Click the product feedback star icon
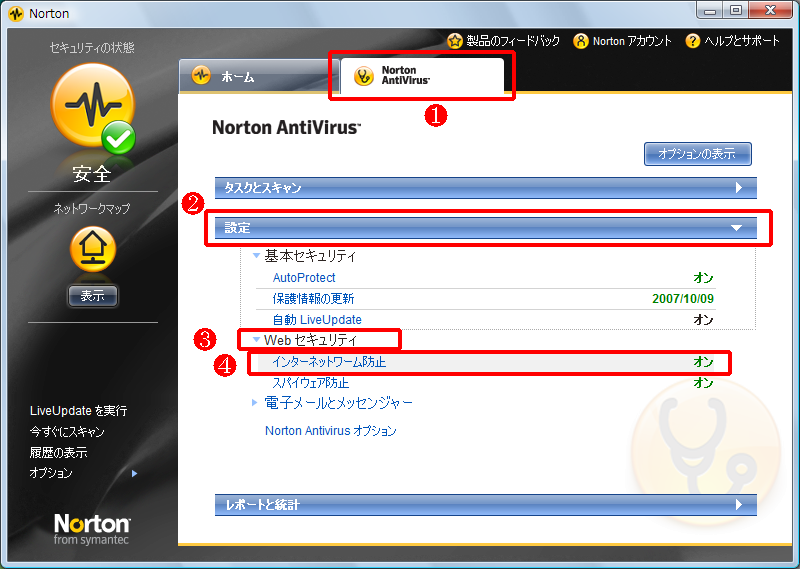This screenshot has height=569, width=800. click(x=455, y=41)
